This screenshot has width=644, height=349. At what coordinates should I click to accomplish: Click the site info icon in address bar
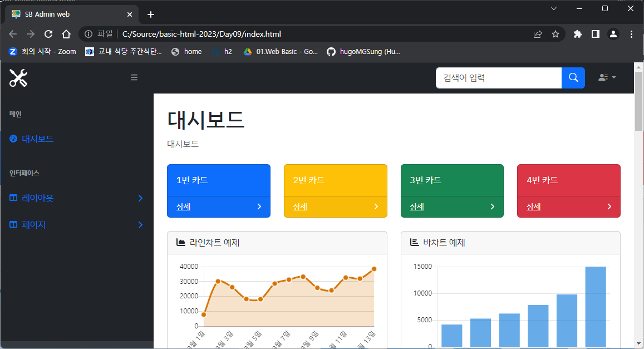pos(89,34)
